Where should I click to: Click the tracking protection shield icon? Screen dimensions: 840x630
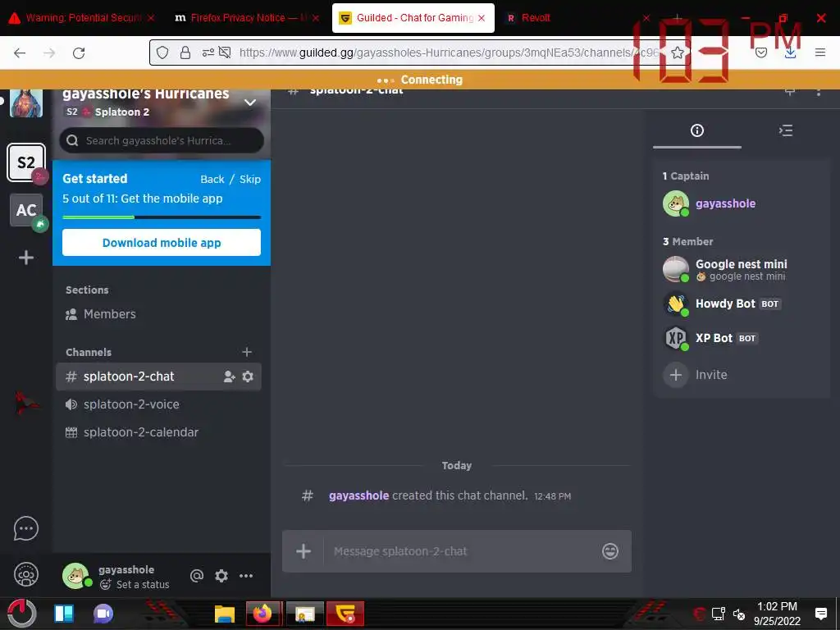click(162, 52)
